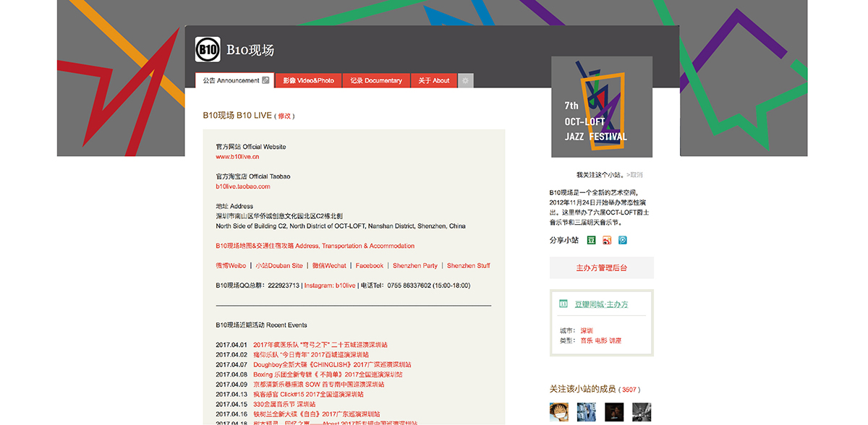This screenshot has height=425, width=868.
Task: Click the 官方网站 Official Website label
Action: pyautogui.click(x=251, y=147)
